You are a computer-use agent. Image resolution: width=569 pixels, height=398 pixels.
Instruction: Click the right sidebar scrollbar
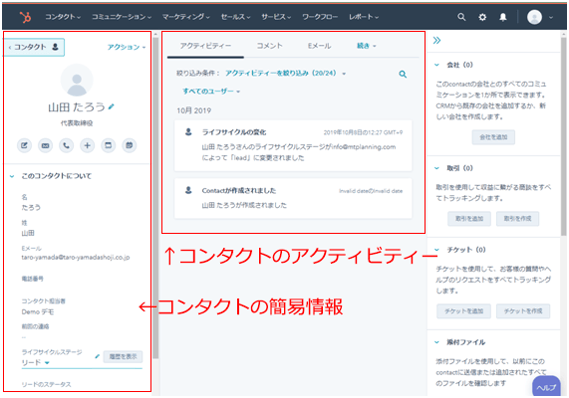pos(564,136)
